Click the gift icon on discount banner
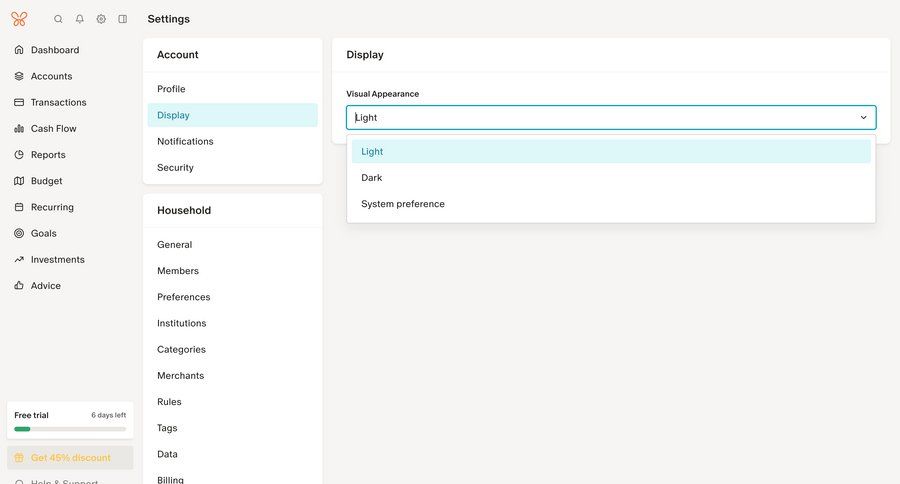Image resolution: width=900 pixels, height=484 pixels. click(x=19, y=458)
